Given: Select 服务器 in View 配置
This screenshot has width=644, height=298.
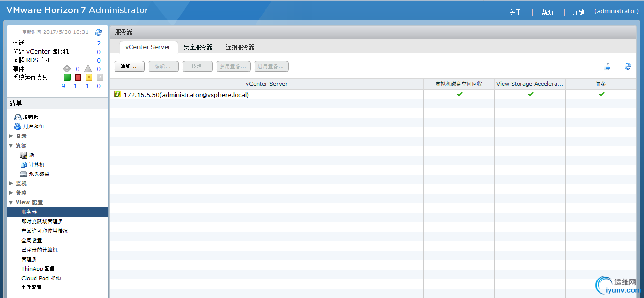Looking at the screenshot, I should [x=58, y=212].
